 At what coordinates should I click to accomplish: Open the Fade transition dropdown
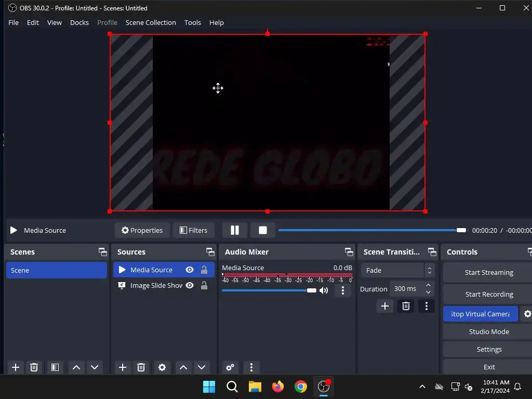[397, 270]
